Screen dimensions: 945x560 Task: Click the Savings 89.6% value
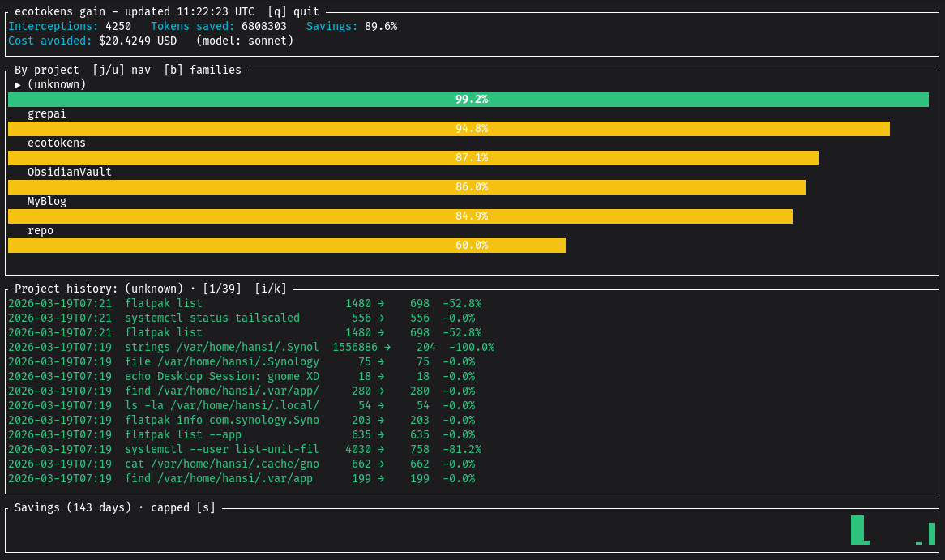click(x=381, y=27)
